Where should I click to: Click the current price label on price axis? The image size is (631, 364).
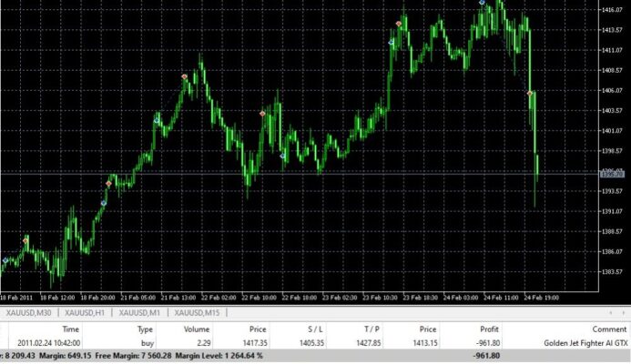613,173
